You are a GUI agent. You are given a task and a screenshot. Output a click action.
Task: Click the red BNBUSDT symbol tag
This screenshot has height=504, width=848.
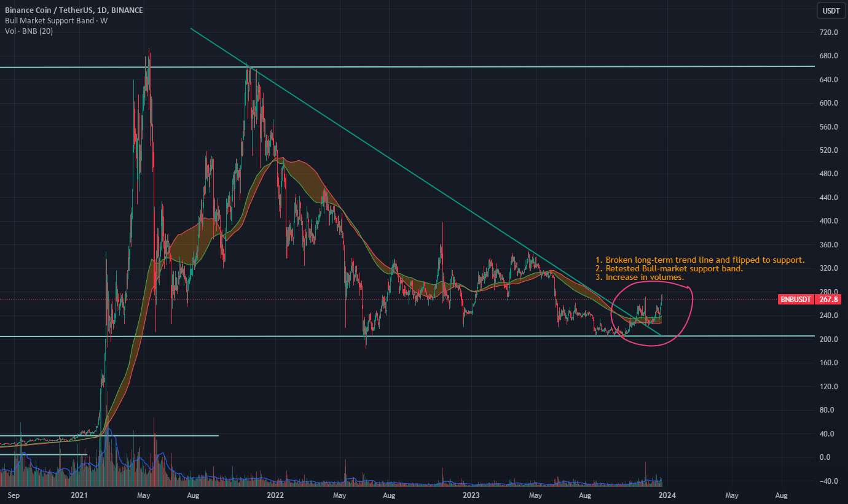pyautogui.click(x=797, y=300)
